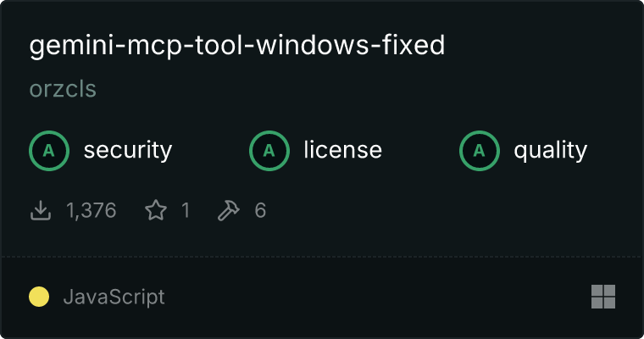This screenshot has height=339, width=644.
Task: Click the JavaScript language label
Action: [114, 297]
